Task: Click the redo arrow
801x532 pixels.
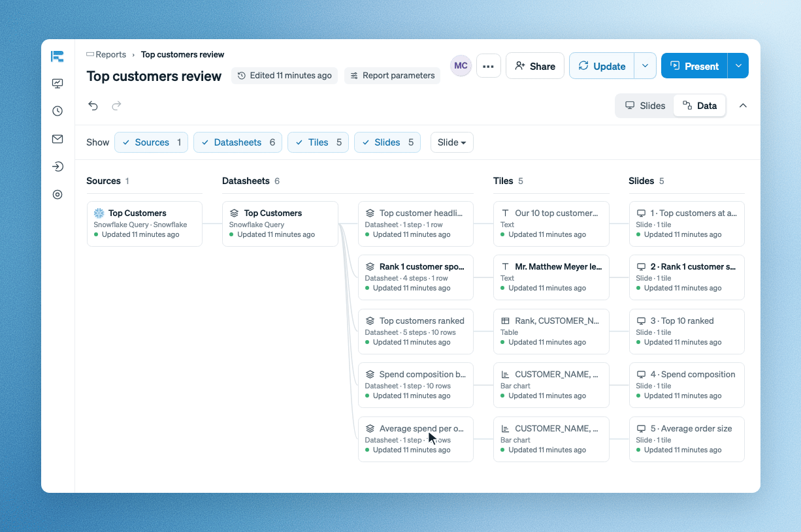Action: [x=116, y=106]
